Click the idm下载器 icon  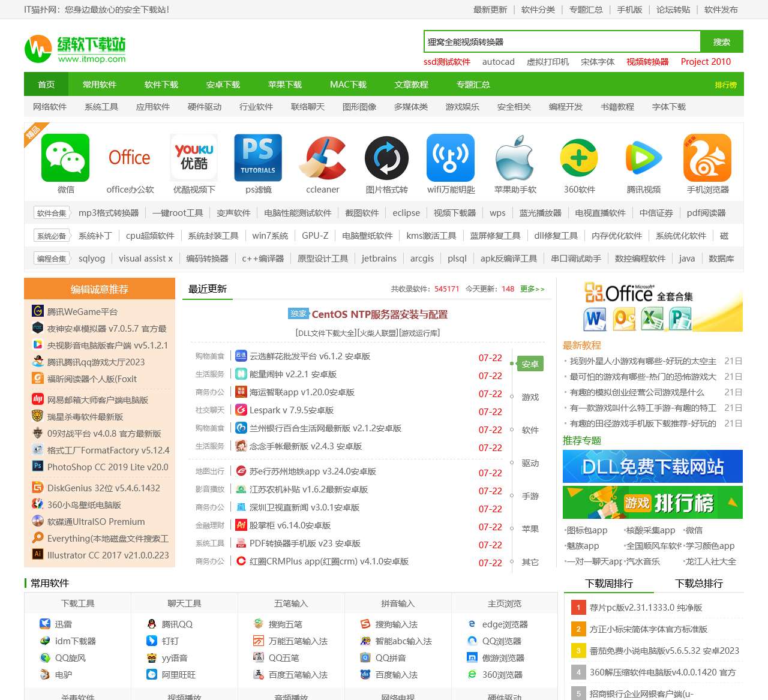44,641
